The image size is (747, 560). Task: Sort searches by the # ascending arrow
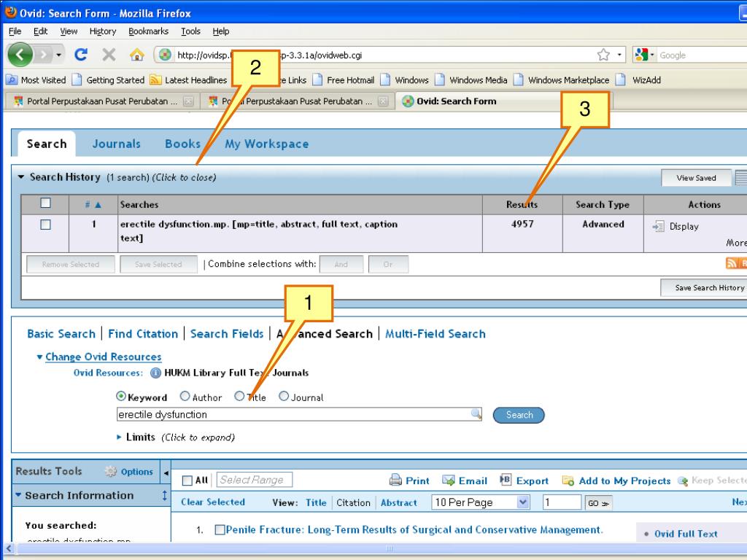(98, 205)
